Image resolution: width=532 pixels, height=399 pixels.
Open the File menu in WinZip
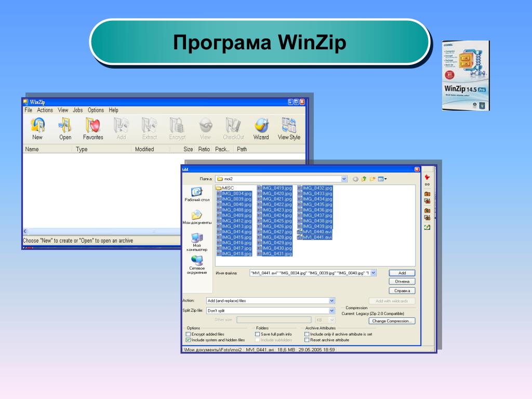click(28, 110)
